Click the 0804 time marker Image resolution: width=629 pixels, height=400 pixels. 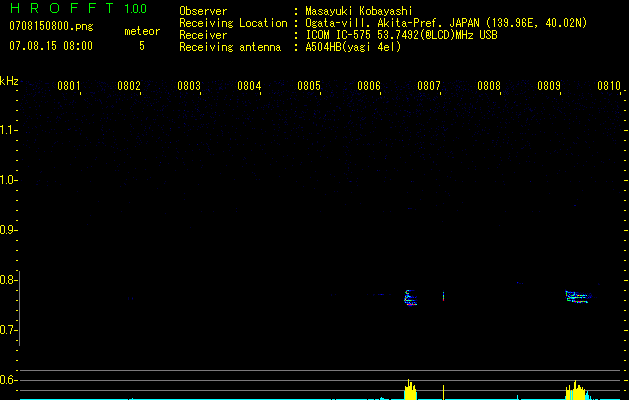[x=249, y=86]
